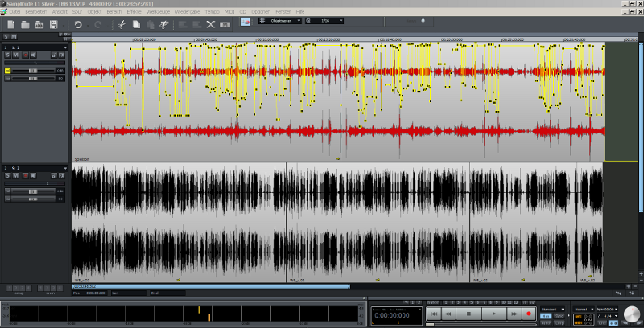Screen dimensions: 644x328
Task: Toggle speaker monitoring on track 1
Action: 33,55
